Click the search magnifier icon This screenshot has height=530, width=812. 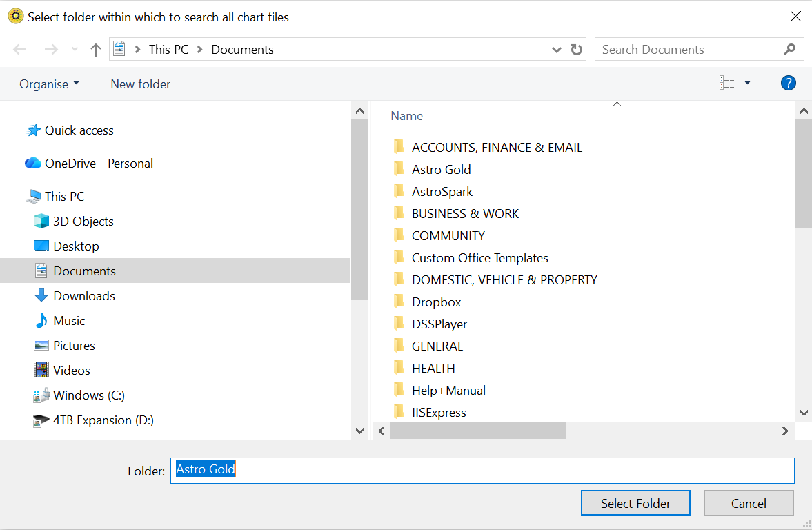point(790,49)
